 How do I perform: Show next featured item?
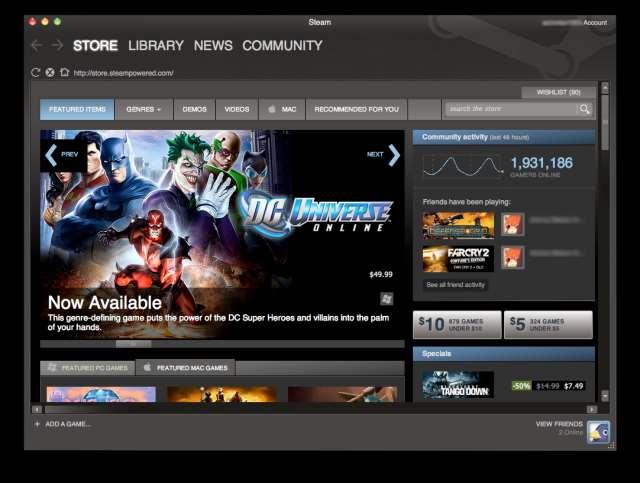pos(384,155)
